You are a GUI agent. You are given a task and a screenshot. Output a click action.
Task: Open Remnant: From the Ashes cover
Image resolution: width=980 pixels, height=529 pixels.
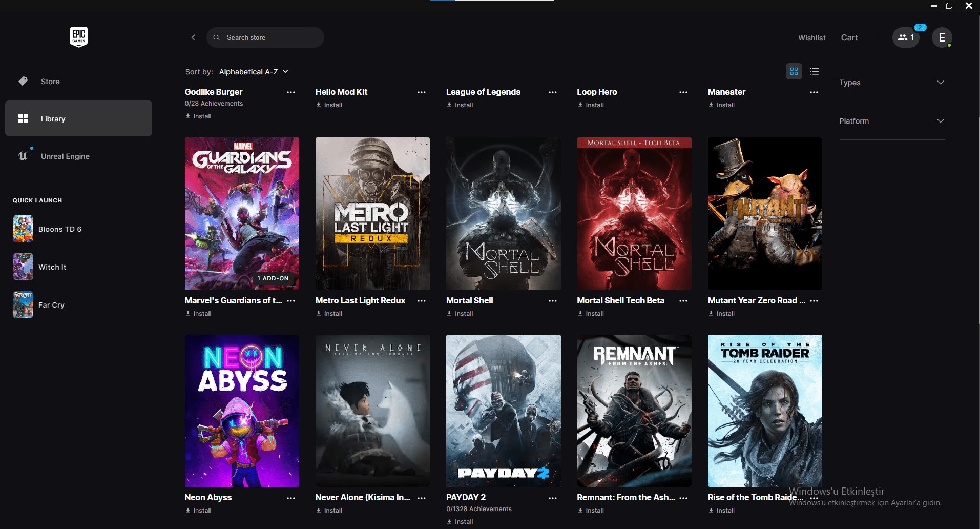tap(634, 411)
